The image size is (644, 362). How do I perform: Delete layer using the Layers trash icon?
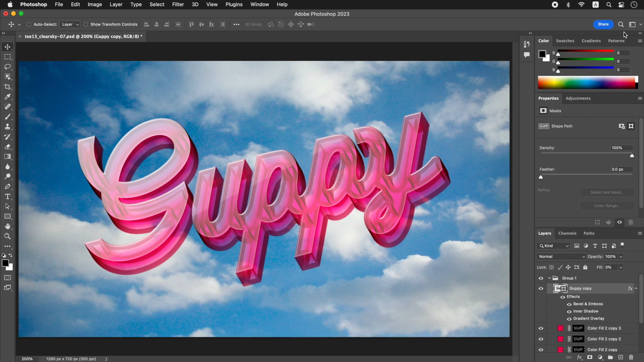[x=631, y=357]
